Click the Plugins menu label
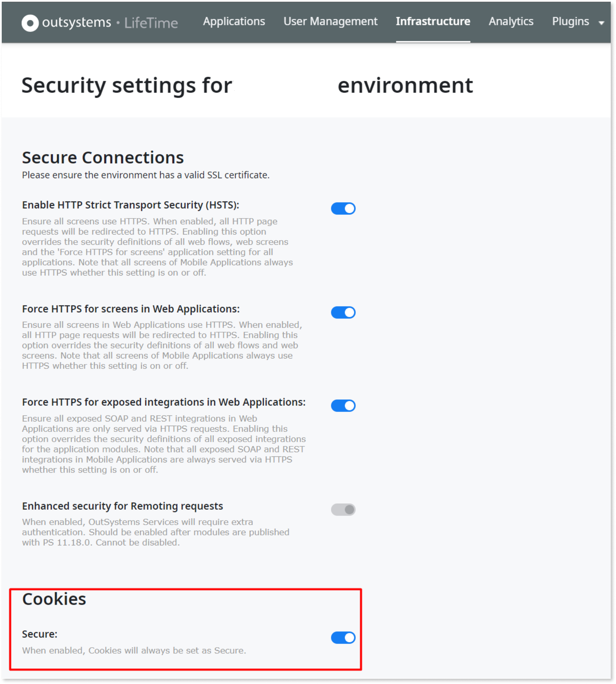 pos(570,21)
